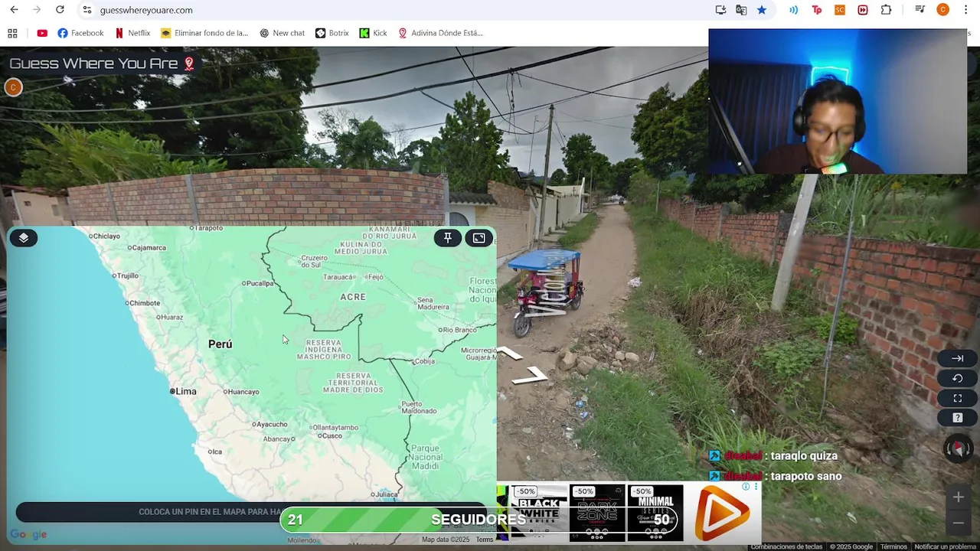Open the media controls playlist icon

coord(920,10)
